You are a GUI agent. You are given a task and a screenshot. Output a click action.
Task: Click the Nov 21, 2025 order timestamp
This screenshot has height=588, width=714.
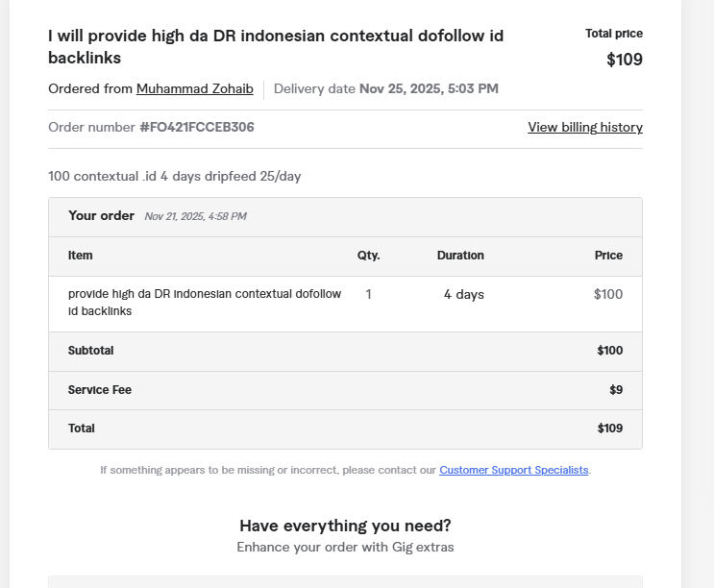pyautogui.click(x=195, y=216)
